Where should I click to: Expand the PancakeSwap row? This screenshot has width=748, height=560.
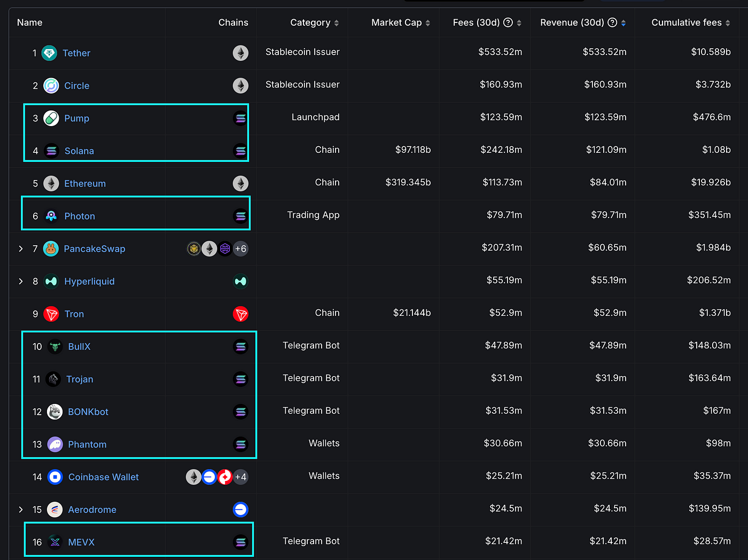(x=21, y=248)
